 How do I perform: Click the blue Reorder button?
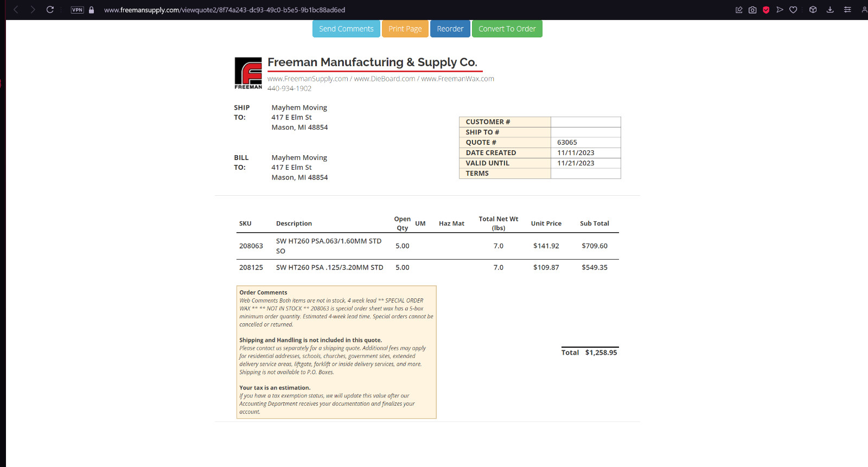coord(450,29)
